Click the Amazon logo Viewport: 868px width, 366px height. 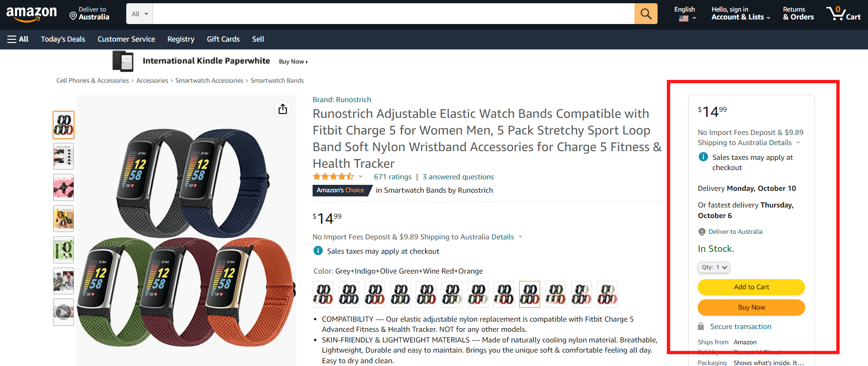(31, 14)
